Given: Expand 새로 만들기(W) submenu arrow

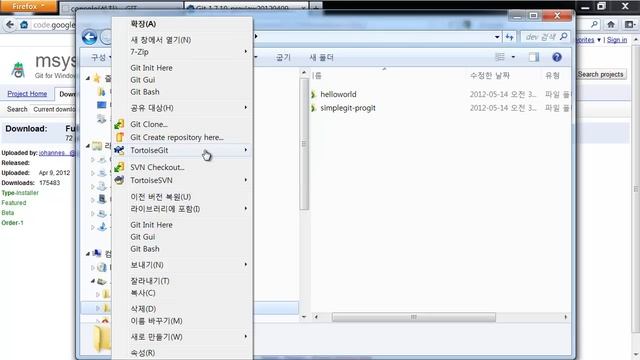Looking at the screenshot, I should [x=246, y=337].
